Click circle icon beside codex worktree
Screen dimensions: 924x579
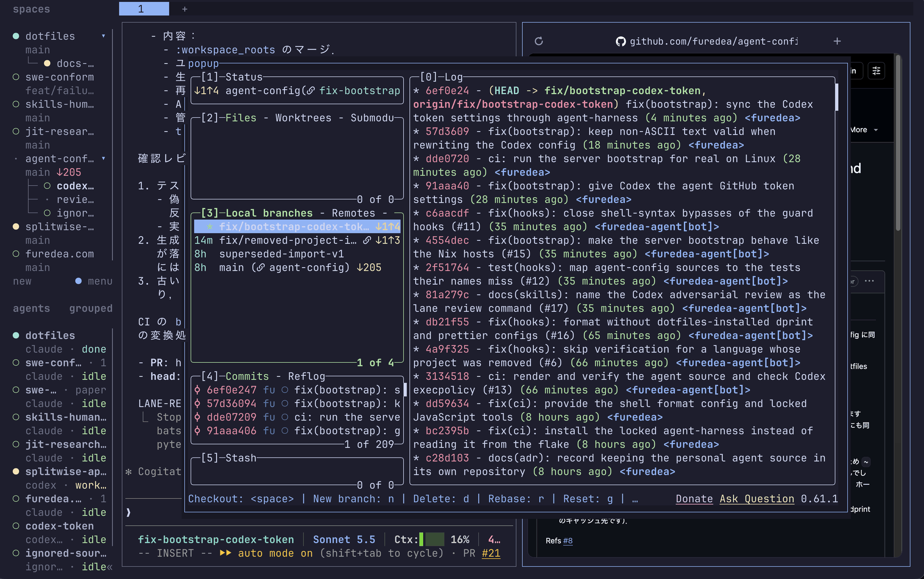[47, 186]
